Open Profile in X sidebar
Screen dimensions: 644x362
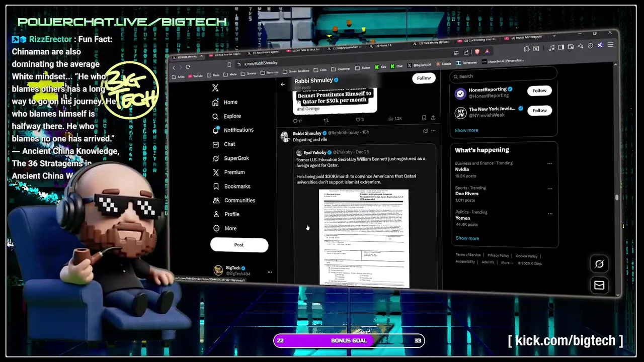point(226,214)
